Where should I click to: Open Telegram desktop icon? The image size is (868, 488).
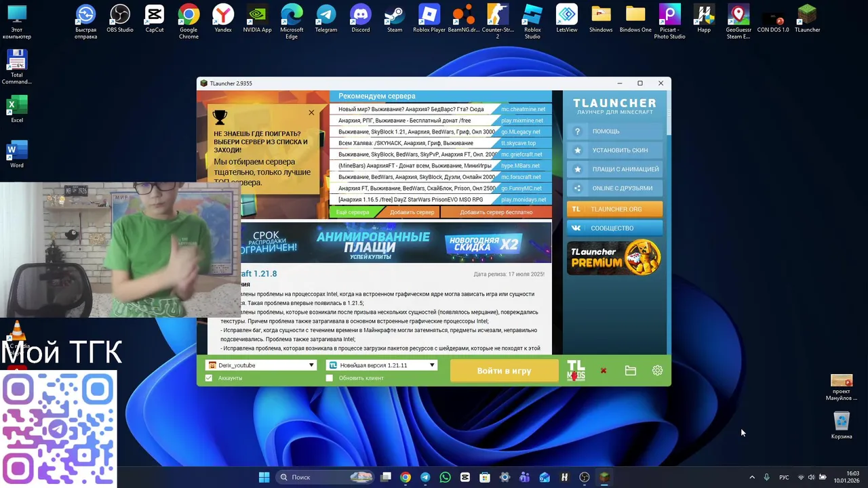pyautogui.click(x=326, y=19)
